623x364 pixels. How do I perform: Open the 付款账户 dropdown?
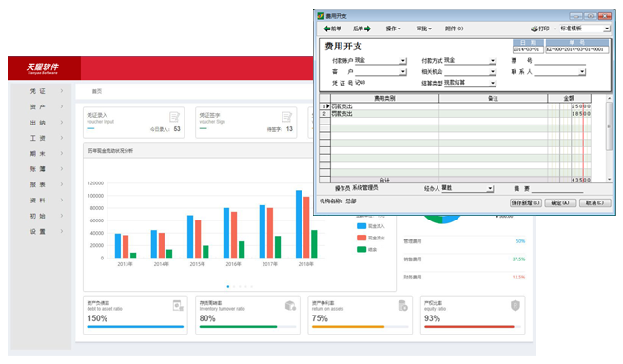(x=403, y=61)
